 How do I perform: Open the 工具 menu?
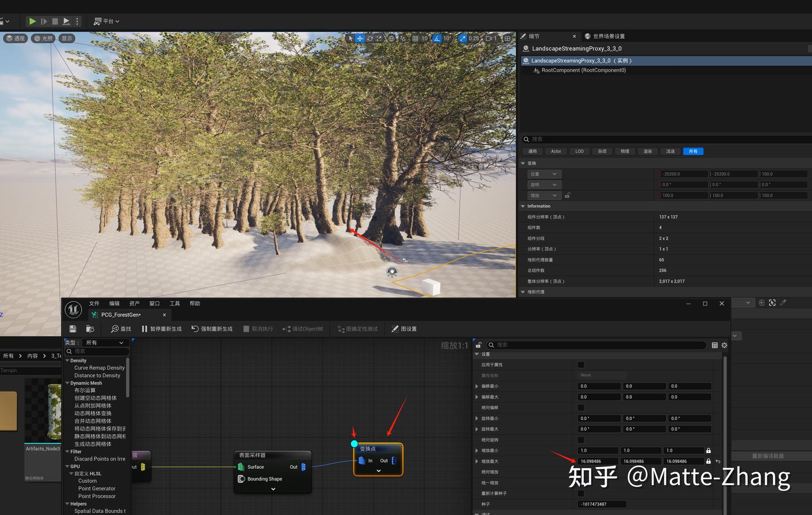pyautogui.click(x=175, y=303)
